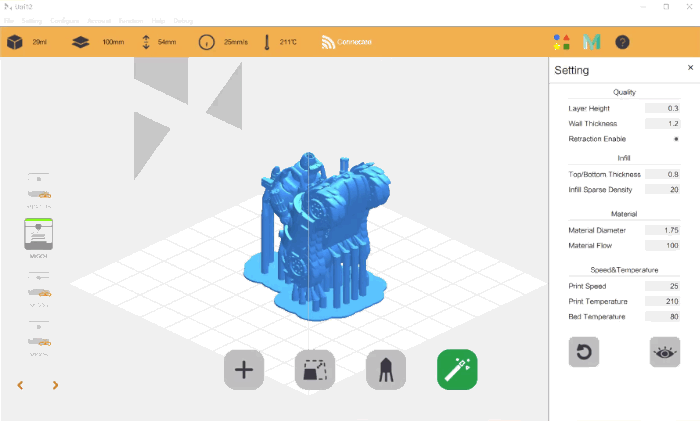Click the print speed gauge icon
The image size is (700, 421).
click(x=206, y=42)
